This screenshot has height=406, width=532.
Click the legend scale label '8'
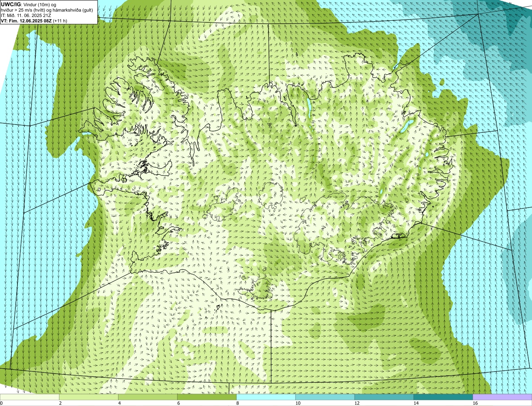[x=237, y=403]
